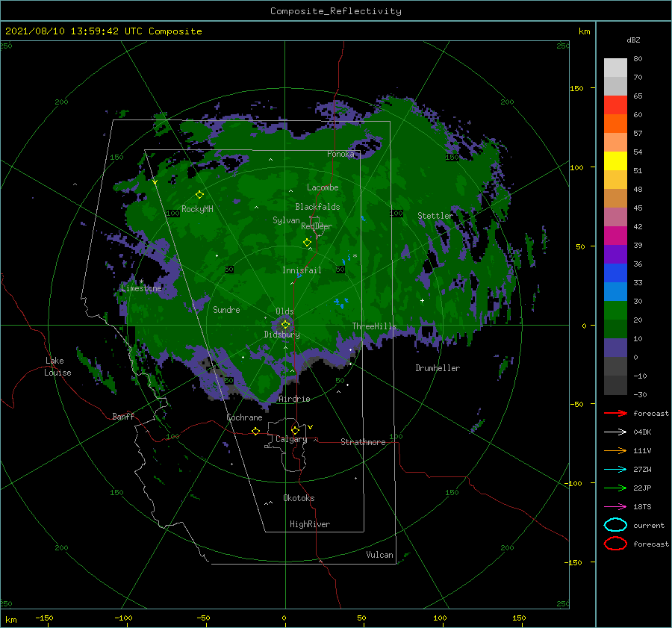Click the Calgary city label
Viewport: 672px width, 628px height.
(291, 439)
